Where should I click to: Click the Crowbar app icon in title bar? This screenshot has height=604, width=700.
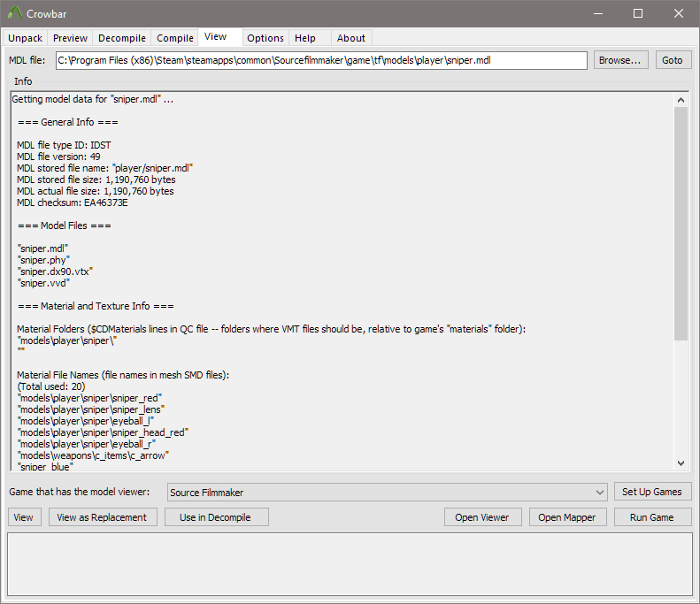point(15,13)
